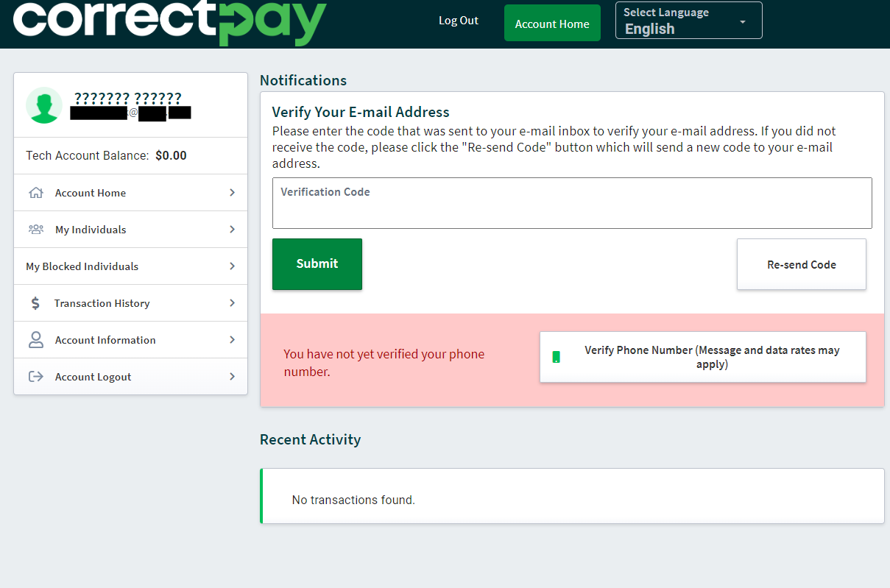This screenshot has height=588, width=890.
Task: Open the Select Language dropdown
Action: pos(688,21)
